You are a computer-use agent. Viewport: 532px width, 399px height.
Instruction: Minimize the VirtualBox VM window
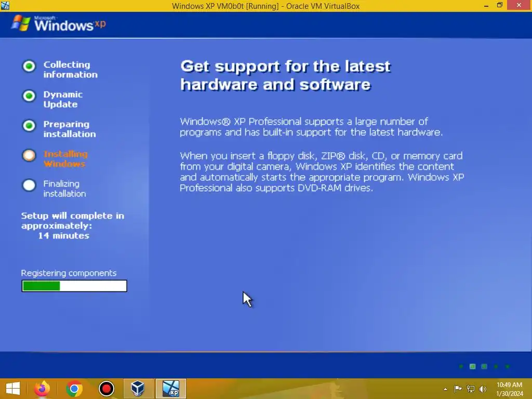coord(486,6)
